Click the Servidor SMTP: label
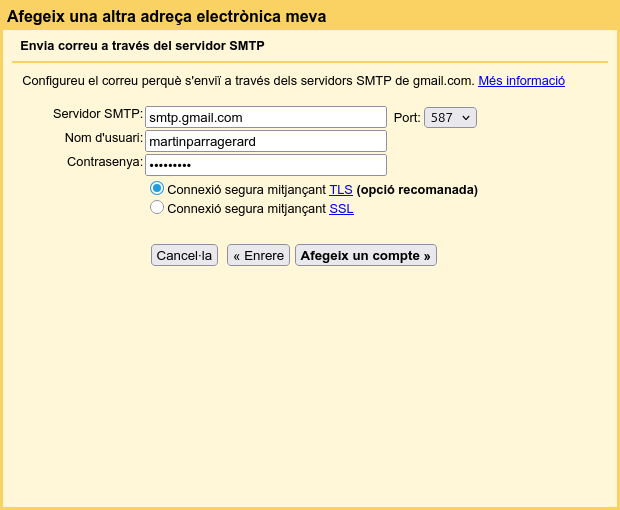The width and height of the screenshot is (620, 510). click(98, 114)
